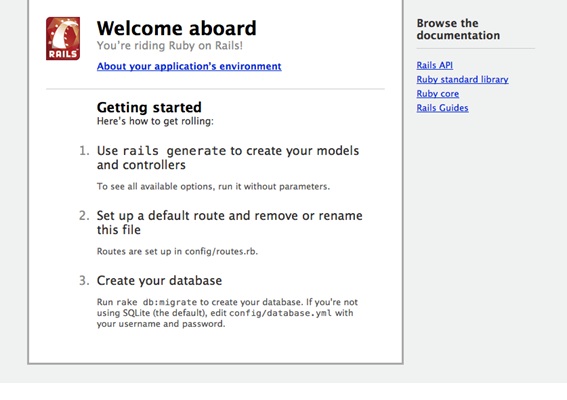The height and width of the screenshot is (400, 567).
Task: Open About your application's environment link
Action: tap(189, 66)
